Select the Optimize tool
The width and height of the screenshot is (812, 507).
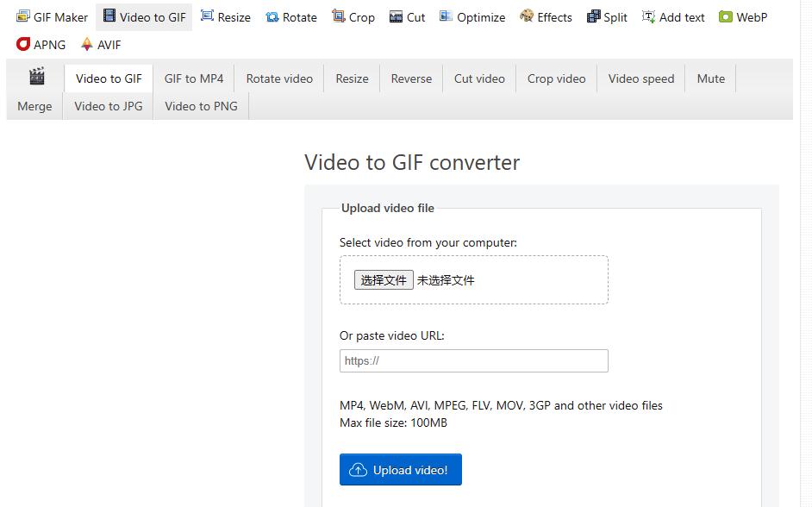(x=472, y=16)
